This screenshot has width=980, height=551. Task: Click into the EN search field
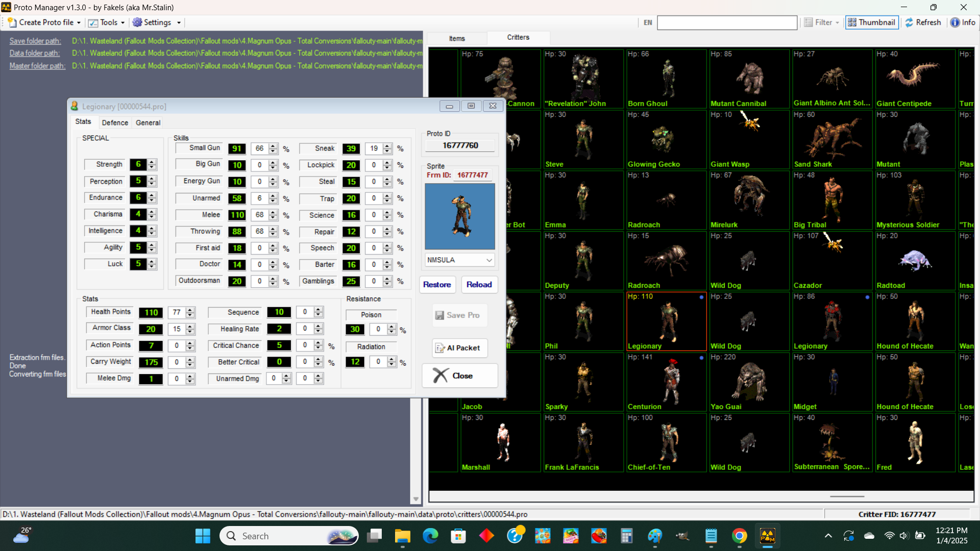pyautogui.click(x=727, y=22)
